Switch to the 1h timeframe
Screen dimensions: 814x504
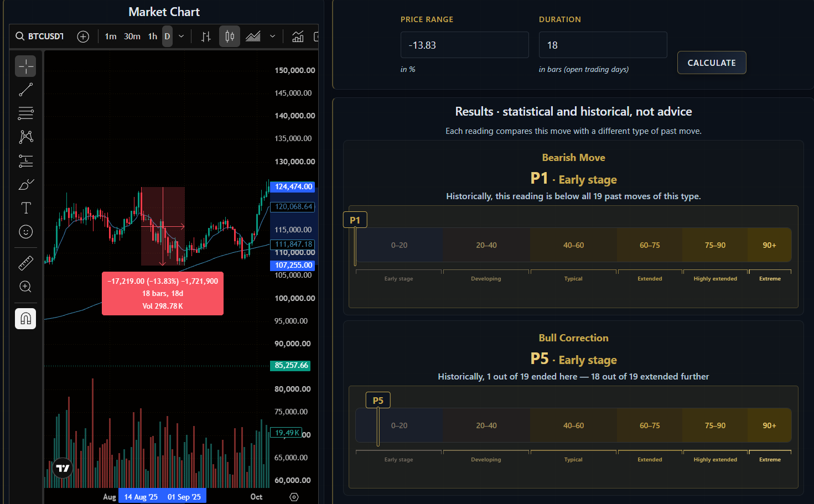point(152,37)
